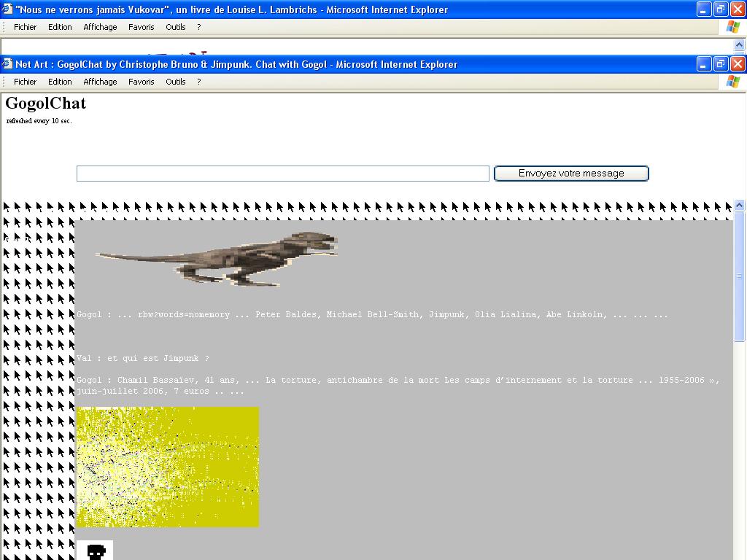Click the Vukovar window scroll-up arrow
The image size is (747, 560).
coord(739,44)
